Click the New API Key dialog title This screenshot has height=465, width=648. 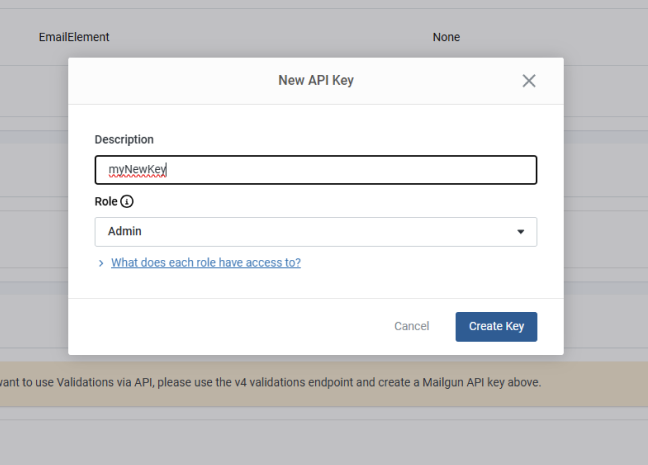point(316,80)
